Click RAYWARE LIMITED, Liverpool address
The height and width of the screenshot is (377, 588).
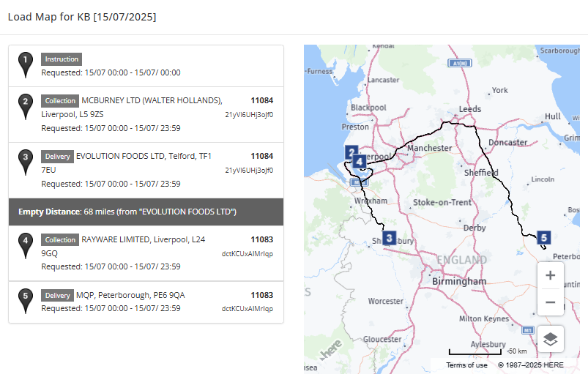144,239
